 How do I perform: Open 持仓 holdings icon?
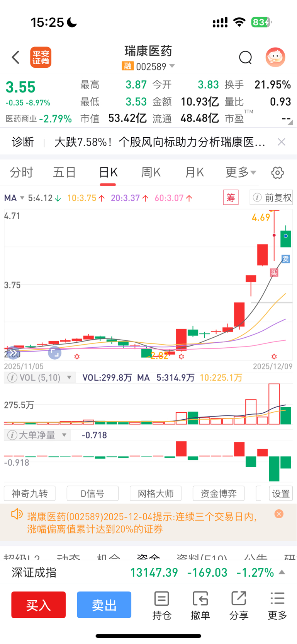coord(161,606)
